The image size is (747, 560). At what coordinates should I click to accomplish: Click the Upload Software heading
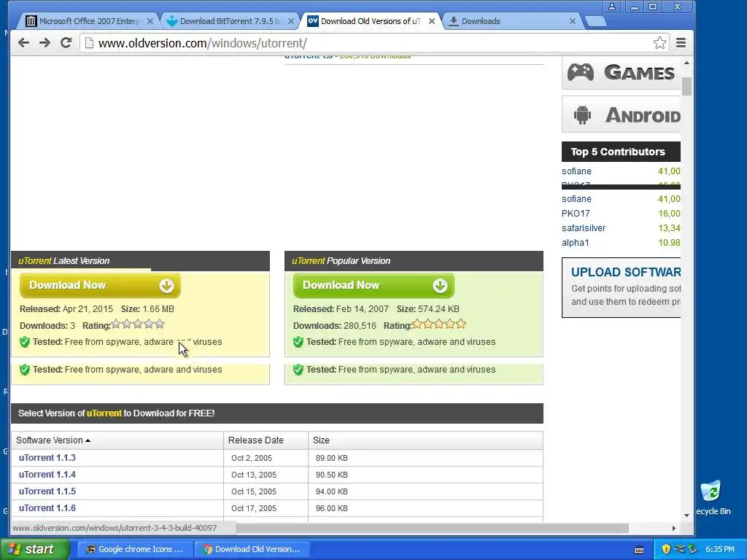(625, 272)
